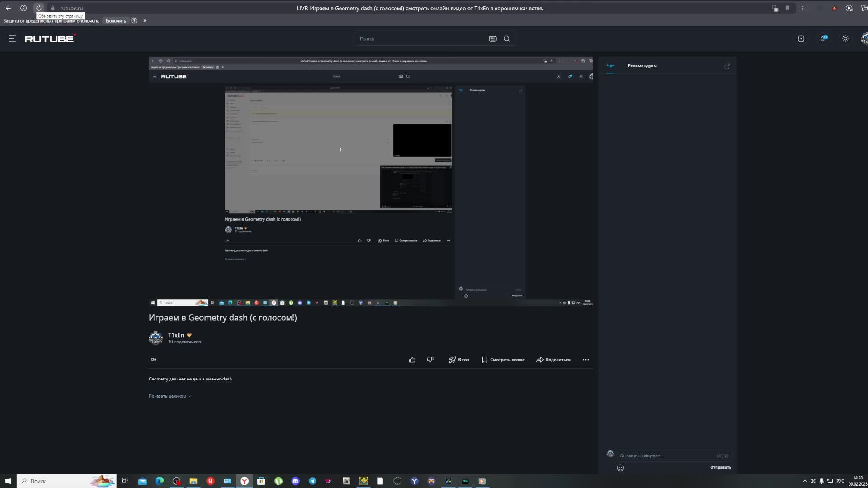Open uTorrent from taskbar

point(278,481)
